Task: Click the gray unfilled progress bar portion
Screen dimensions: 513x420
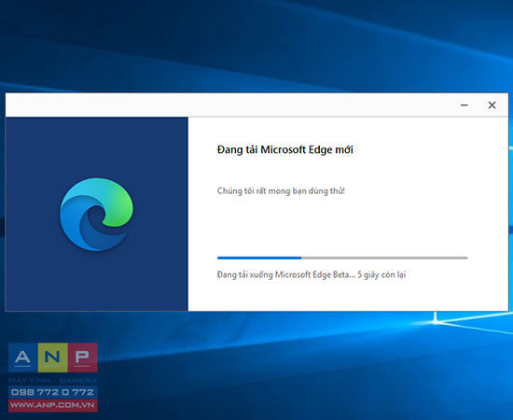Action: click(384, 258)
